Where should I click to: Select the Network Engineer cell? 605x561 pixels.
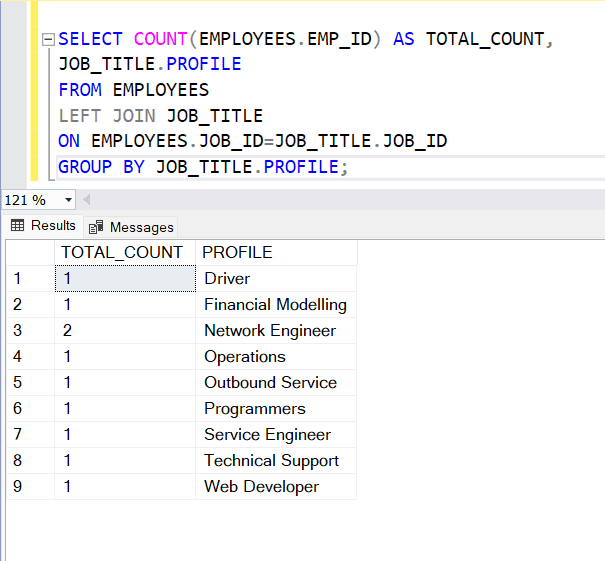[x=276, y=331]
